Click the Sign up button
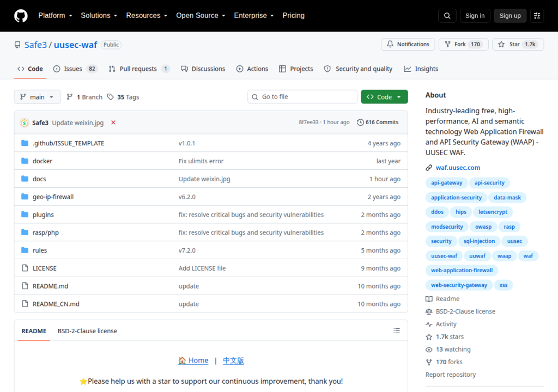This screenshot has height=392, width=558. [x=510, y=16]
